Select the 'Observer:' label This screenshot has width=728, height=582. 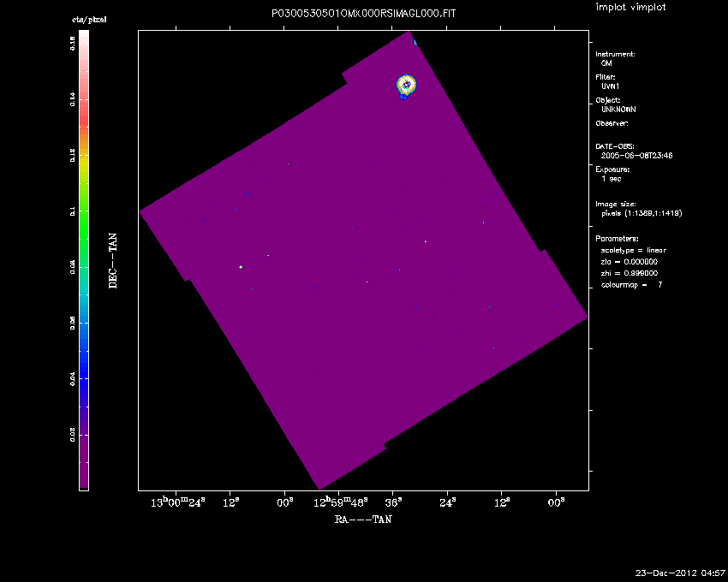click(612, 123)
